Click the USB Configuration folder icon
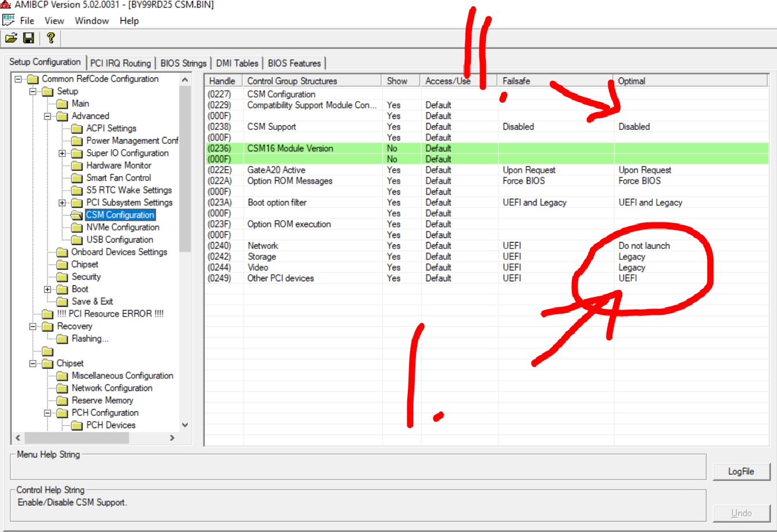Viewport: 777px width, 532px height. point(77,240)
